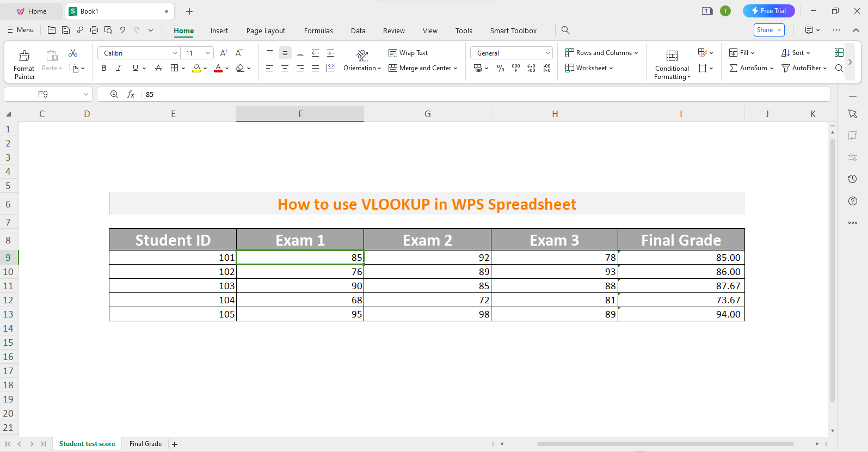Screen dimensions: 868x452
Task: Switch to Page Layout tab
Action: (266, 30)
